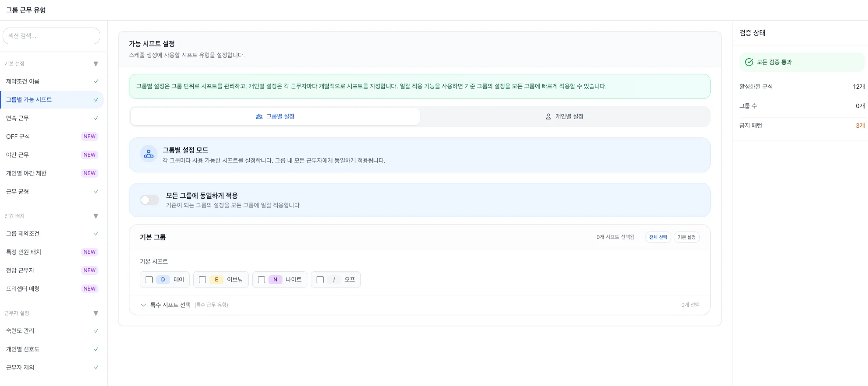Click the 모든 검증 통과 status banner
The image size is (868, 386).
[x=802, y=62]
